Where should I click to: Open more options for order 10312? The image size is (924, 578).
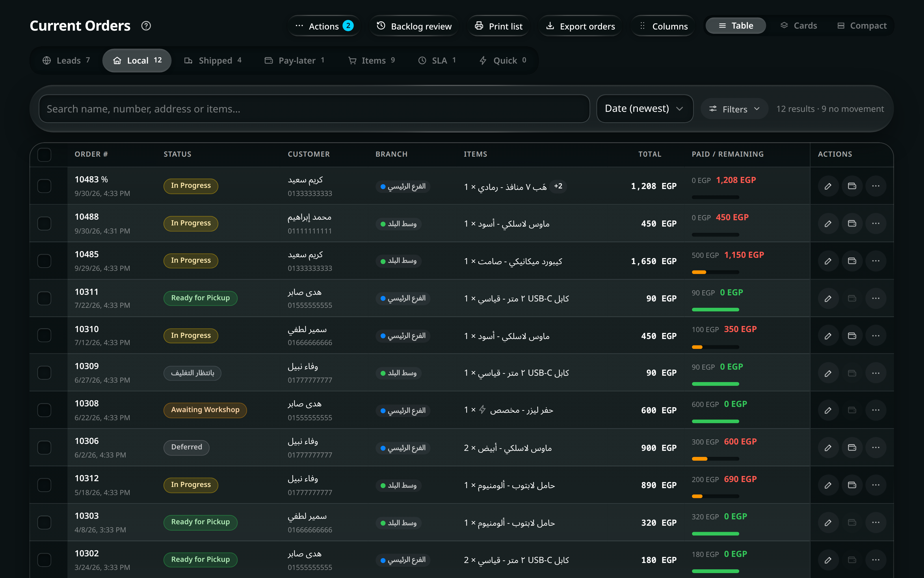coord(876,485)
